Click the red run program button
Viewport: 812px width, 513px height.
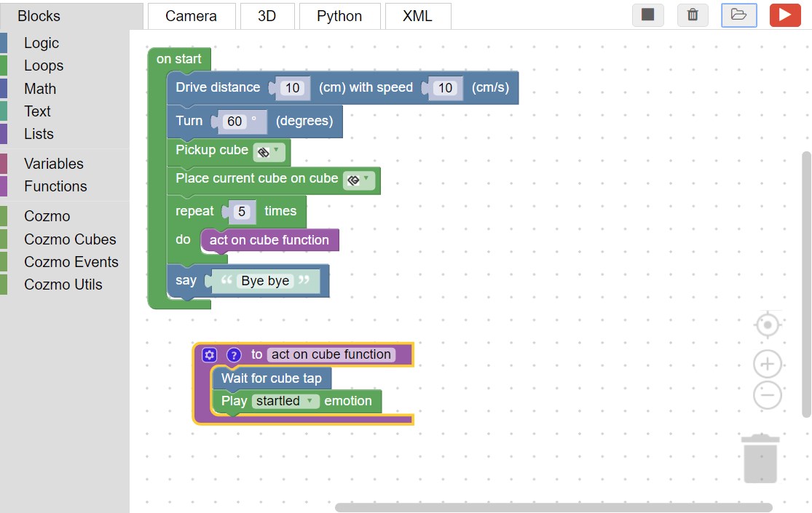coord(785,15)
